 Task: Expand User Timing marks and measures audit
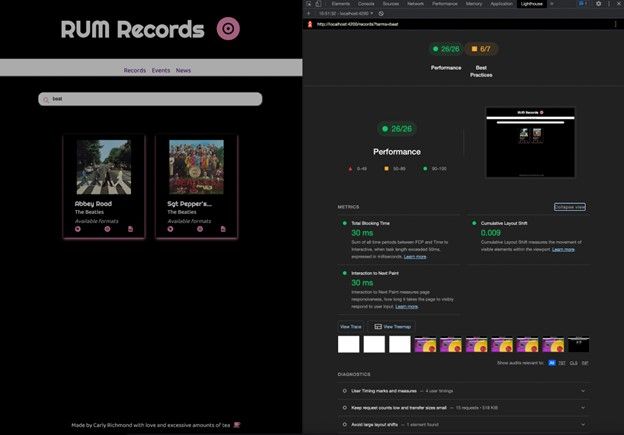point(464,391)
